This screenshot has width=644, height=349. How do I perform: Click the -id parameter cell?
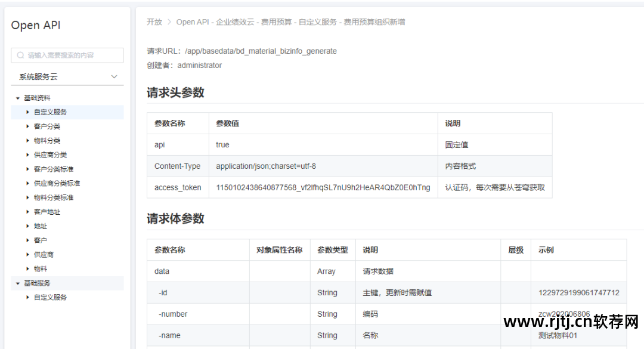[198, 293]
